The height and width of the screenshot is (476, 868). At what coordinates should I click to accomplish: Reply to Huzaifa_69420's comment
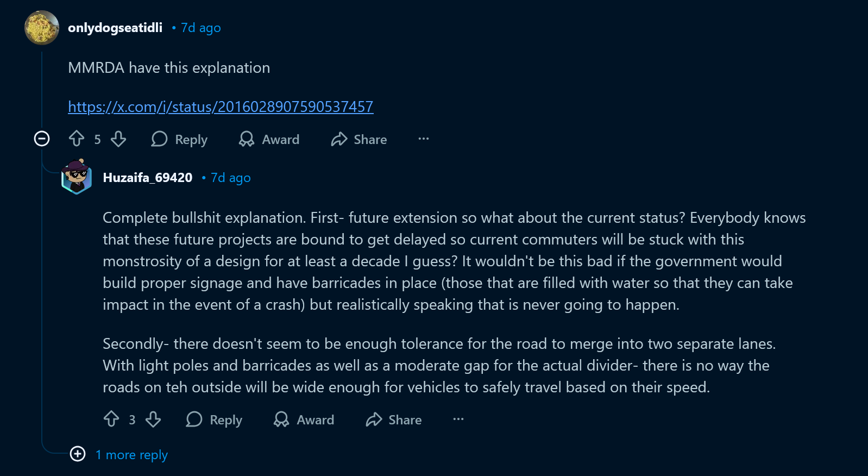coord(215,420)
